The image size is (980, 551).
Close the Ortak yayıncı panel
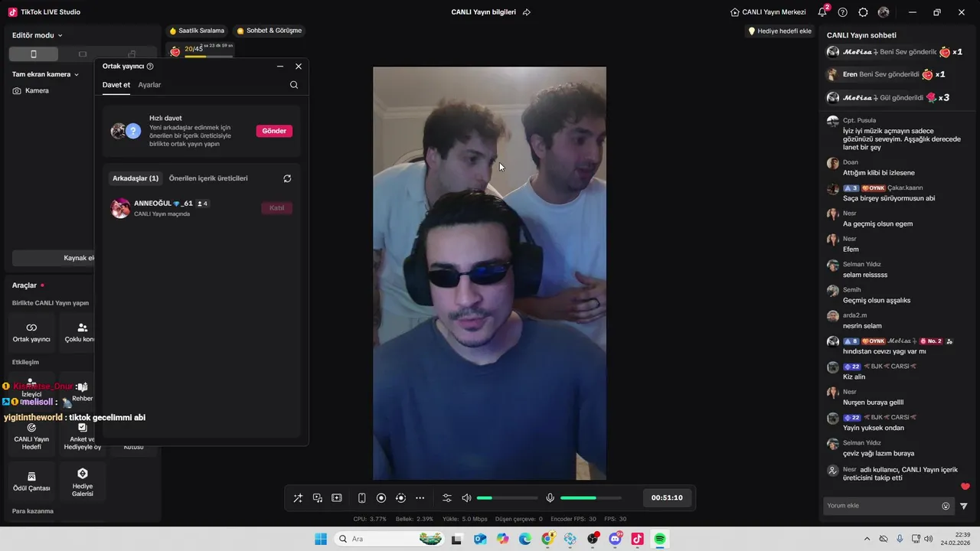(x=299, y=67)
